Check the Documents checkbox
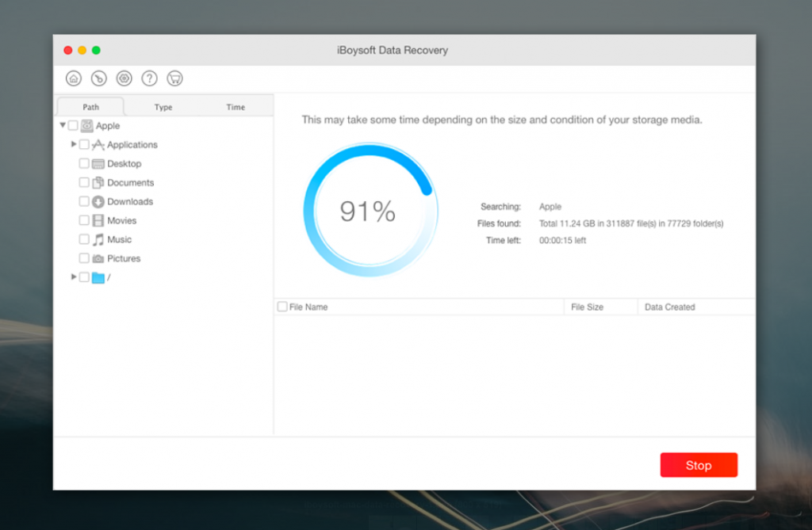Viewport: 812px width, 530px height. point(84,182)
